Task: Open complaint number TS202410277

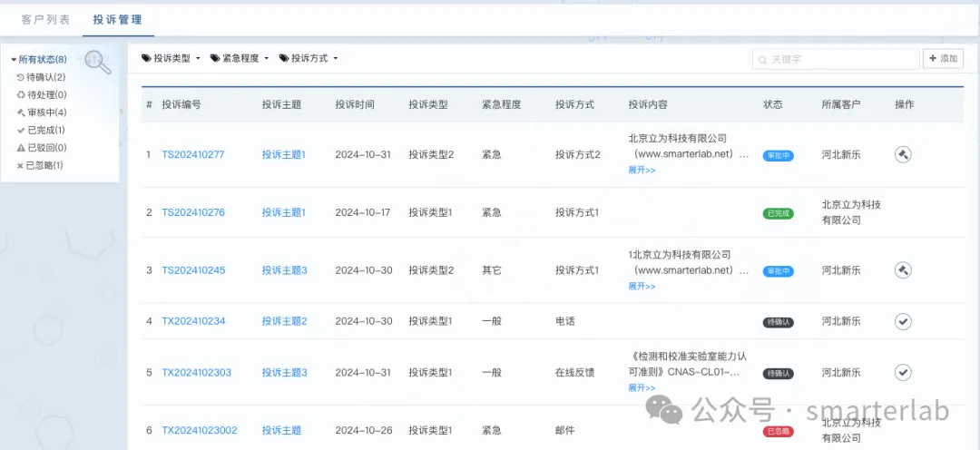Action: coord(193,154)
